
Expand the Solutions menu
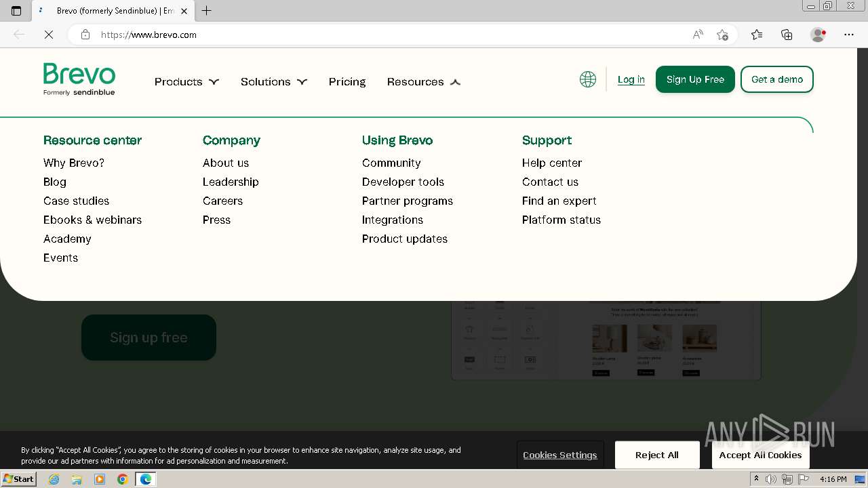tap(274, 82)
